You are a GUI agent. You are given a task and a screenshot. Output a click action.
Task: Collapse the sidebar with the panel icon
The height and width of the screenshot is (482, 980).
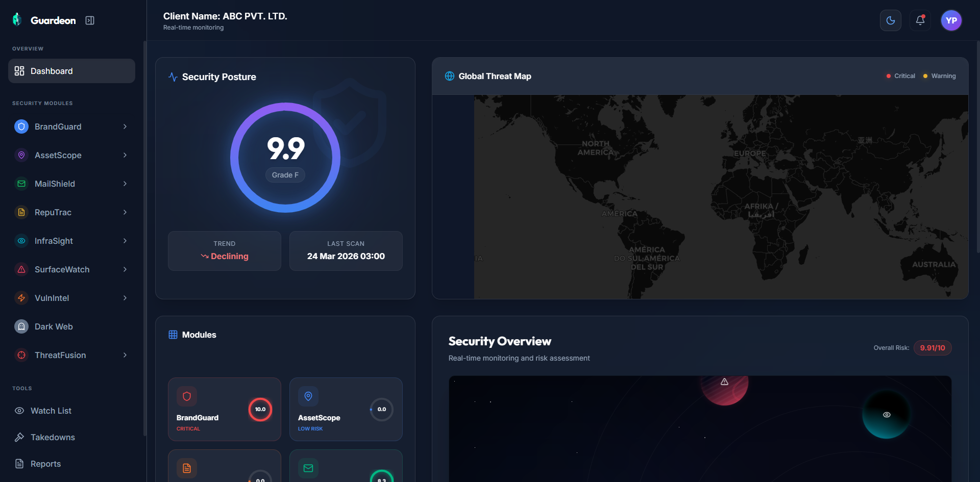tap(90, 20)
